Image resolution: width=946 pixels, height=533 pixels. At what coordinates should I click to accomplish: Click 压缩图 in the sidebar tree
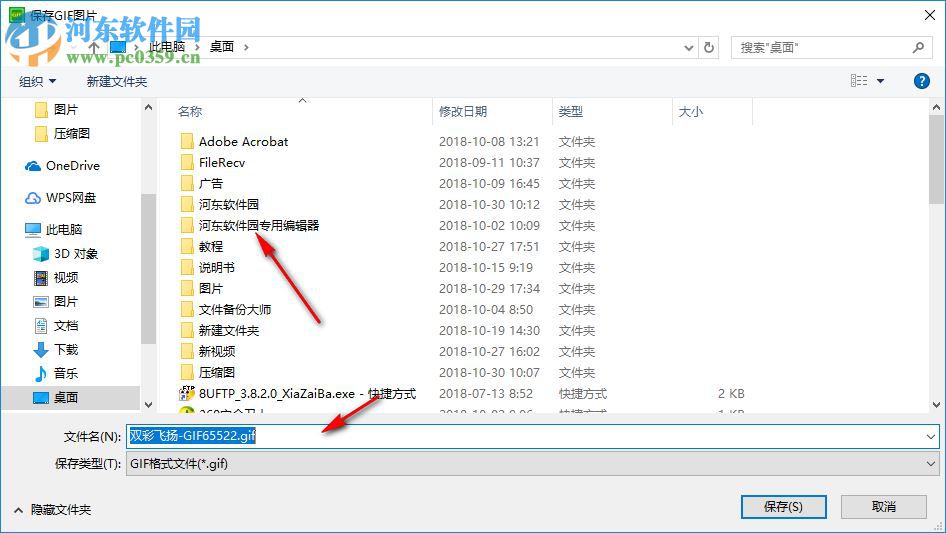(71, 134)
